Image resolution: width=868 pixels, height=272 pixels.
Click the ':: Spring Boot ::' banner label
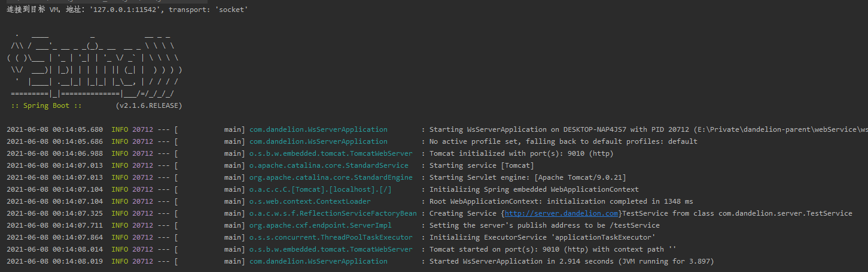pyautogui.click(x=46, y=105)
